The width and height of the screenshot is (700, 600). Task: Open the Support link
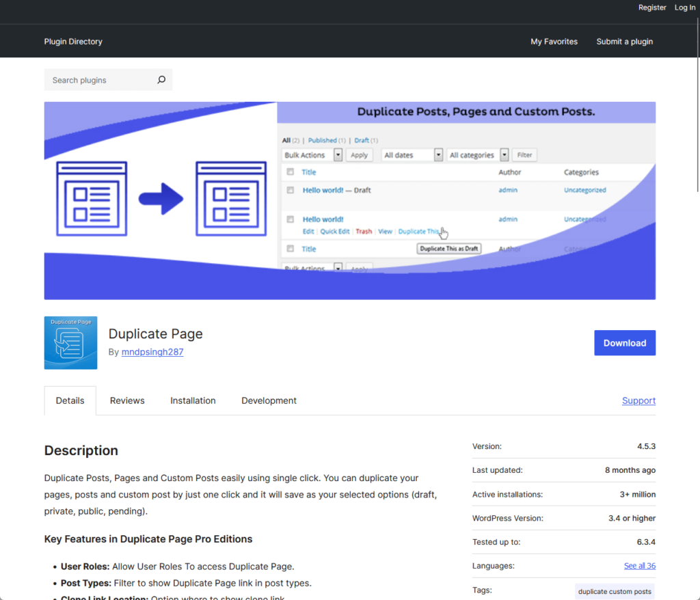[639, 400]
